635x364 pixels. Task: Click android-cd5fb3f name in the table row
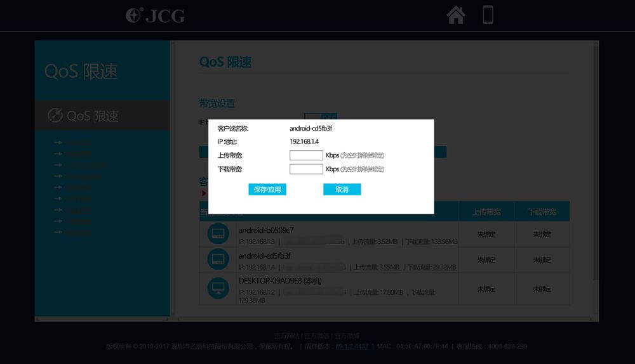(264, 256)
